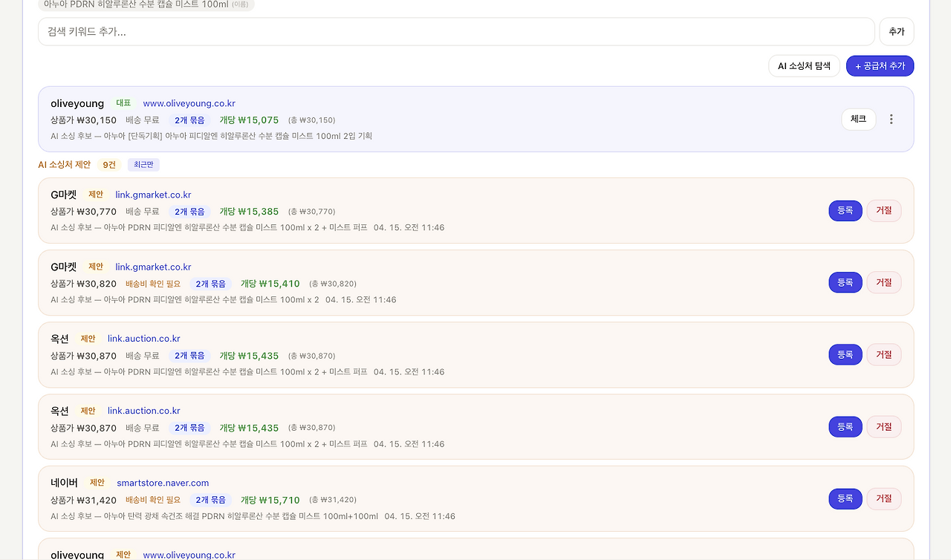
Task: Select the 상품가 ₩30,150 price text
Action: (x=83, y=120)
